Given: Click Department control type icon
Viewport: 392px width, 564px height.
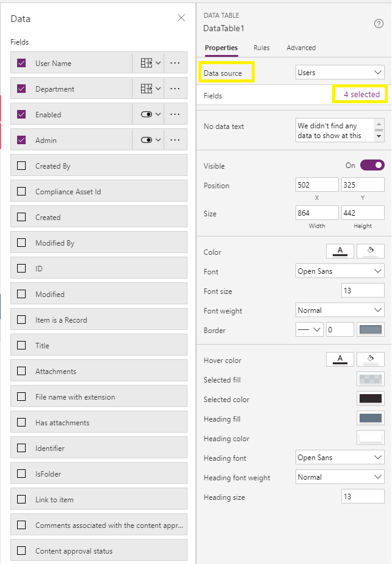Looking at the screenshot, I should point(146,89).
